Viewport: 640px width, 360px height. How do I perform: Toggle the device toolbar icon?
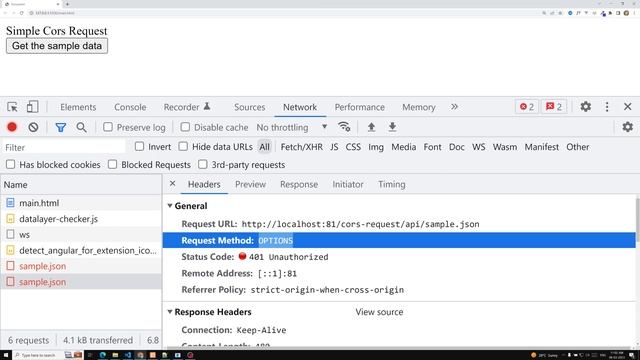point(32,107)
